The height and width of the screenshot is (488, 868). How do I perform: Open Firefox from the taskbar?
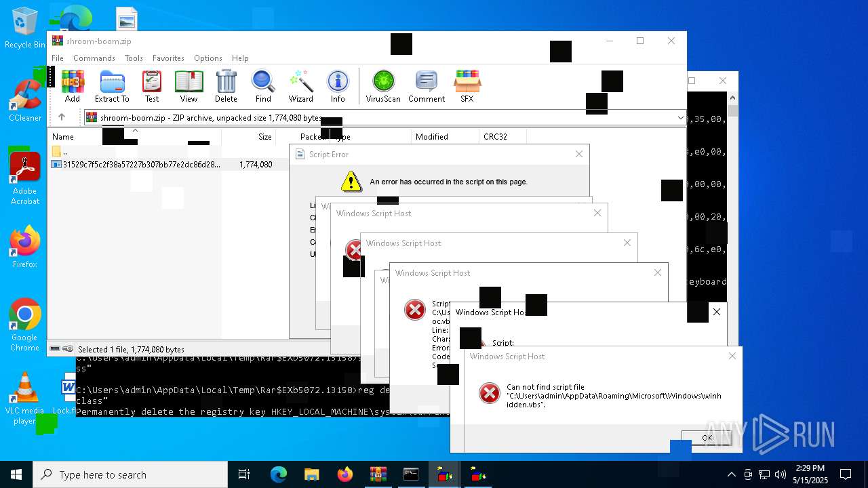click(x=344, y=474)
